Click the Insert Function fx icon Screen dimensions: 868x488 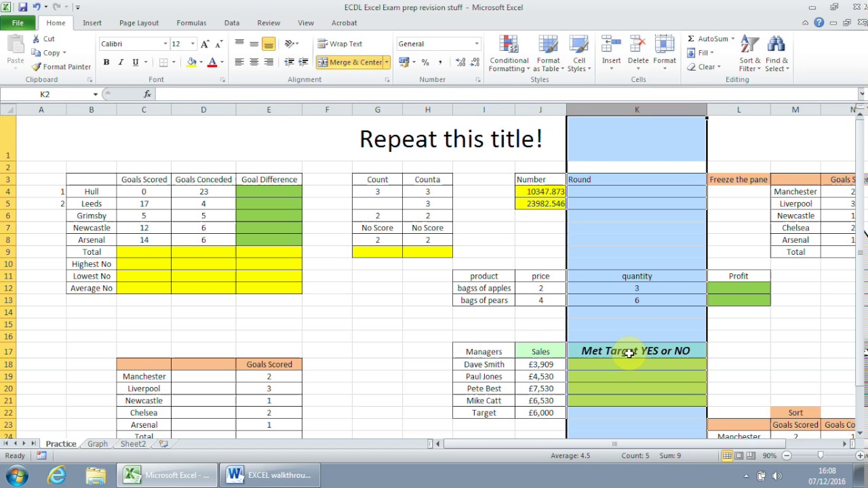pyautogui.click(x=148, y=94)
